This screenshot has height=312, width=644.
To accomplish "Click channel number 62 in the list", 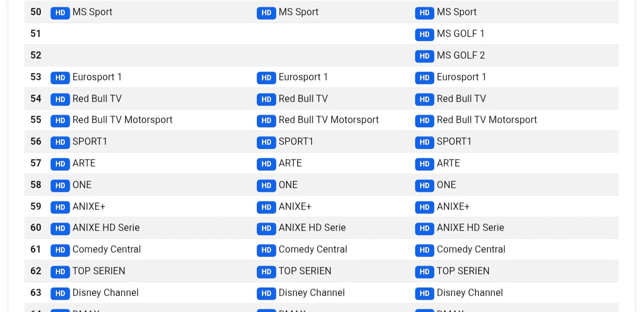I will point(36,271).
